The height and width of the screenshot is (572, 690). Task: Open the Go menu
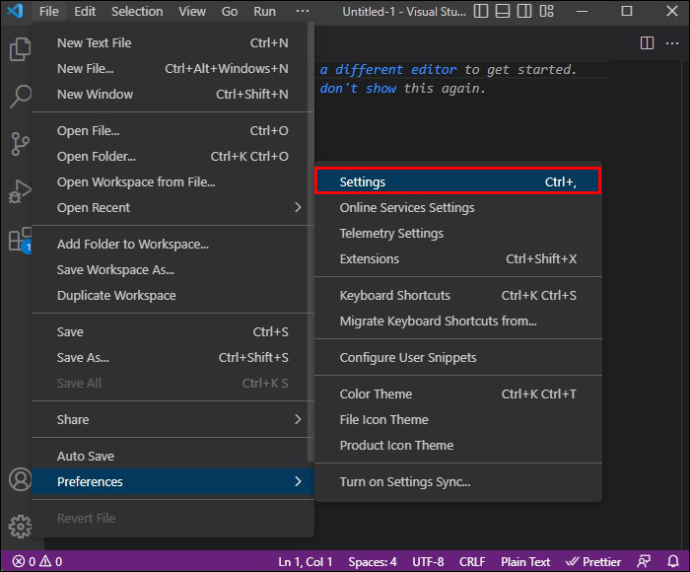[x=229, y=11]
